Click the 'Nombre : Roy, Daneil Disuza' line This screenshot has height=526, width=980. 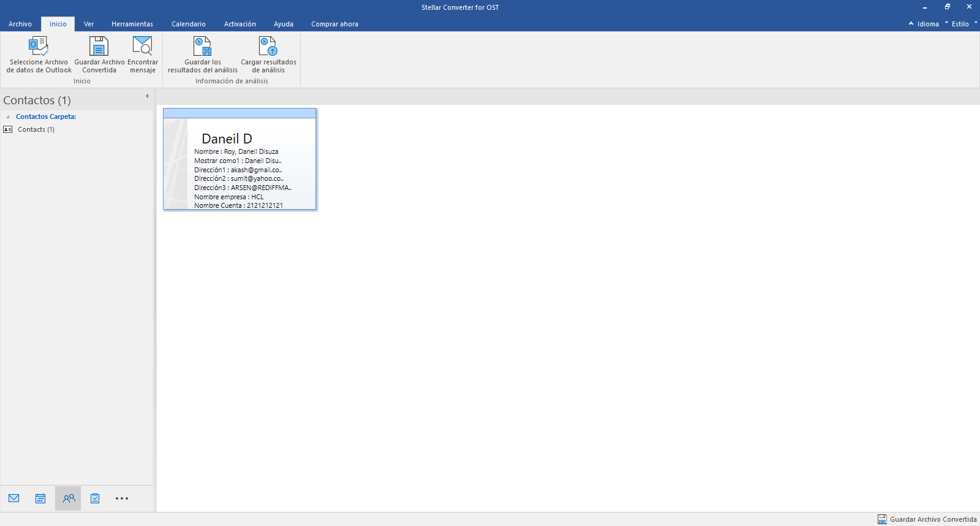236,151
